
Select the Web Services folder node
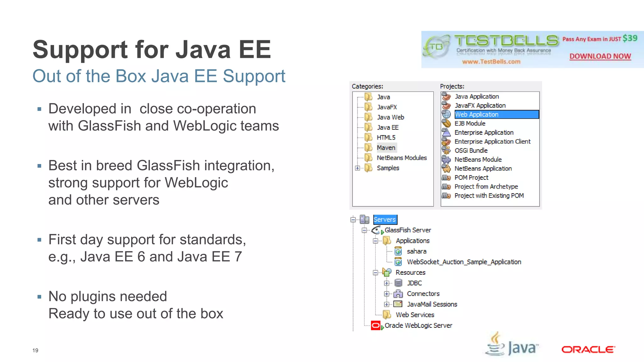415,315
